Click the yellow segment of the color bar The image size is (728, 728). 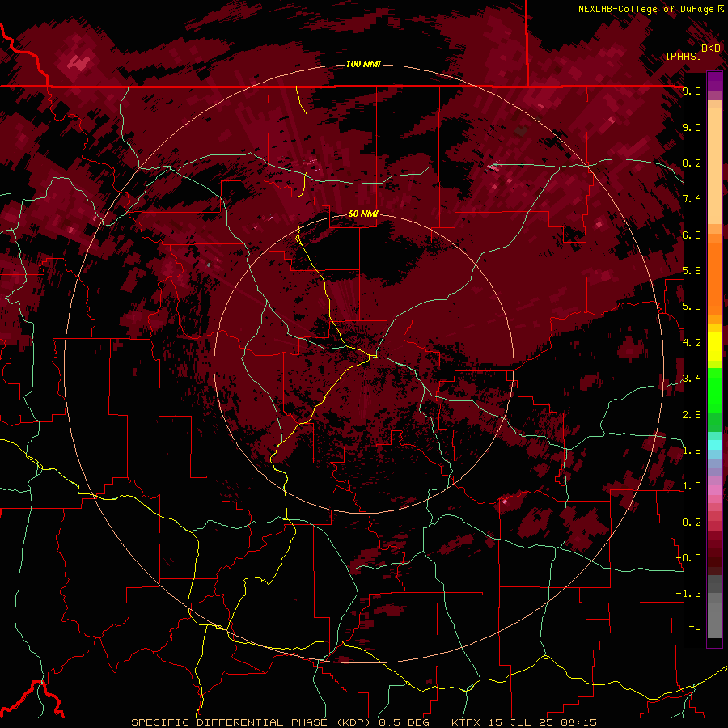pos(714,346)
